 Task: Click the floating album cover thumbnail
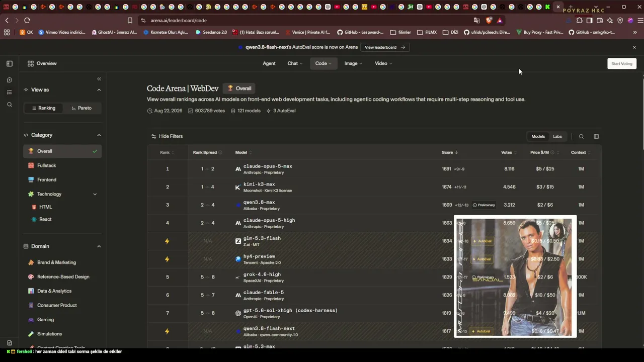pos(515,277)
